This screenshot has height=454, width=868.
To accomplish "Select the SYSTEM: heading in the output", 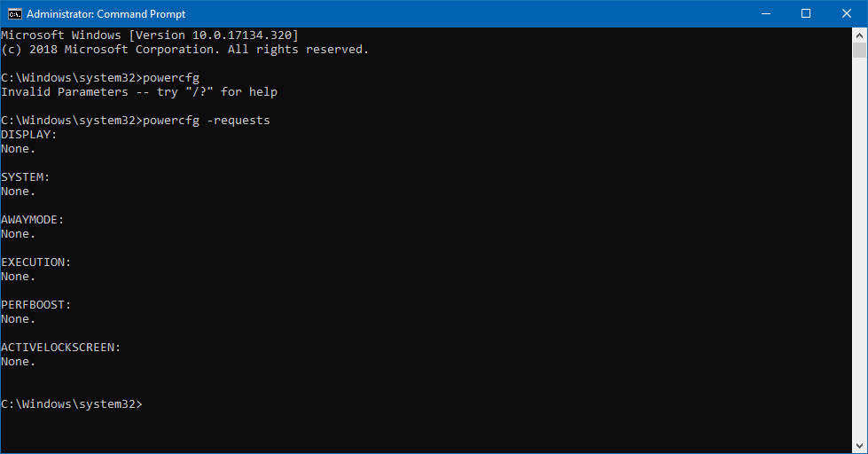I will click(26, 177).
